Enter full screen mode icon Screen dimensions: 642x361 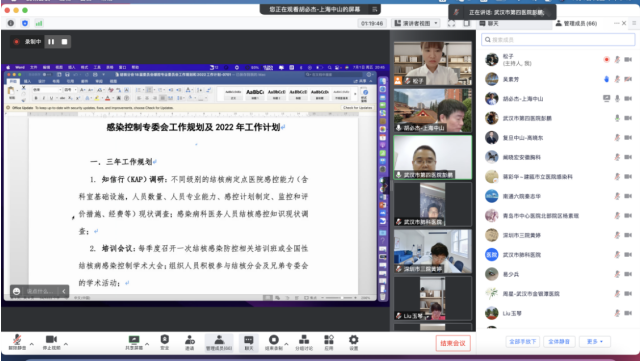451,23
